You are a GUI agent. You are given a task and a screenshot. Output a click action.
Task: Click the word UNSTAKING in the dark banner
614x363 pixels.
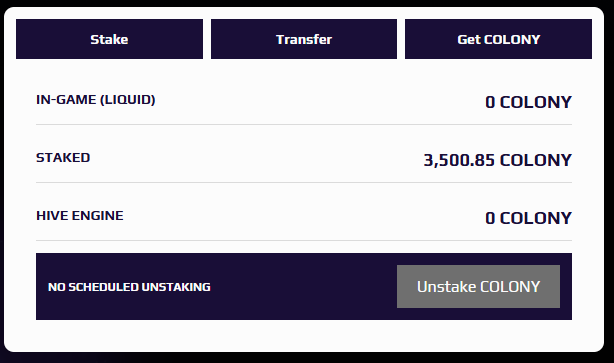tap(176, 287)
